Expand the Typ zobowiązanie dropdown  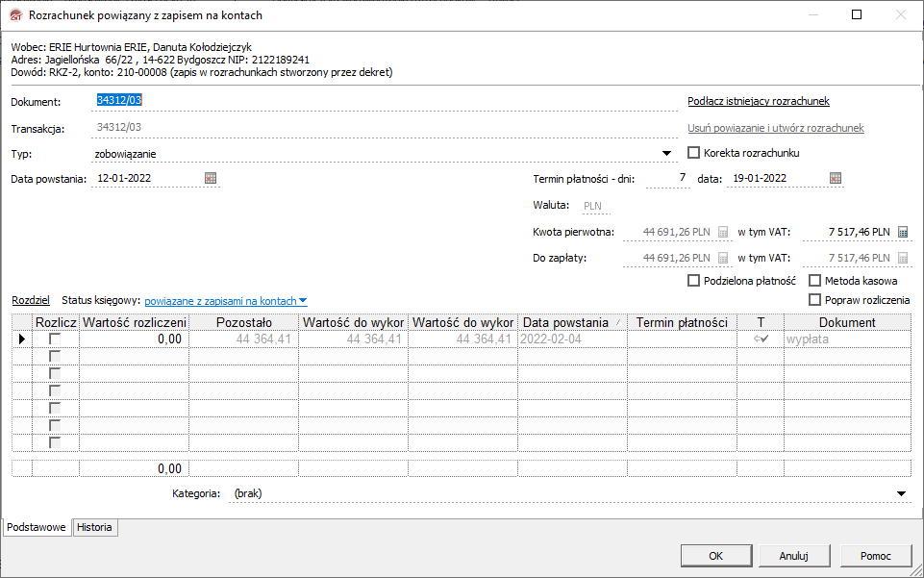coord(666,154)
